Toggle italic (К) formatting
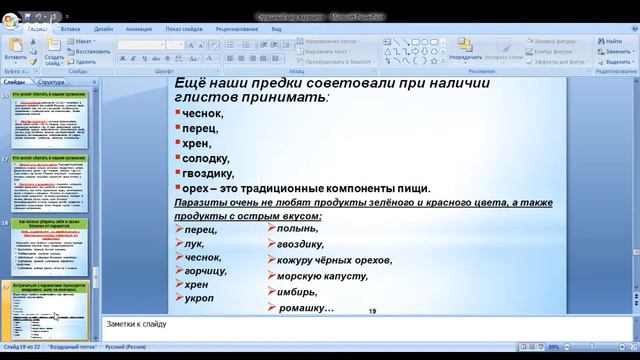 133,59
